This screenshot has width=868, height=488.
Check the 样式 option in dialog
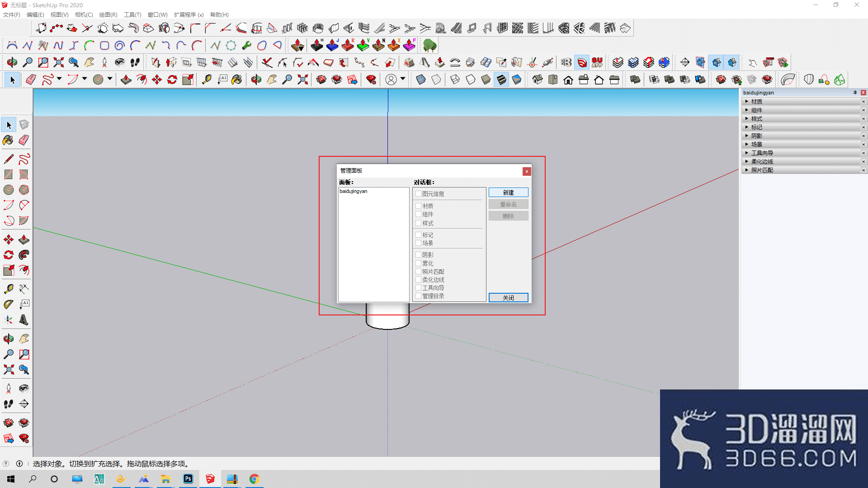point(418,223)
